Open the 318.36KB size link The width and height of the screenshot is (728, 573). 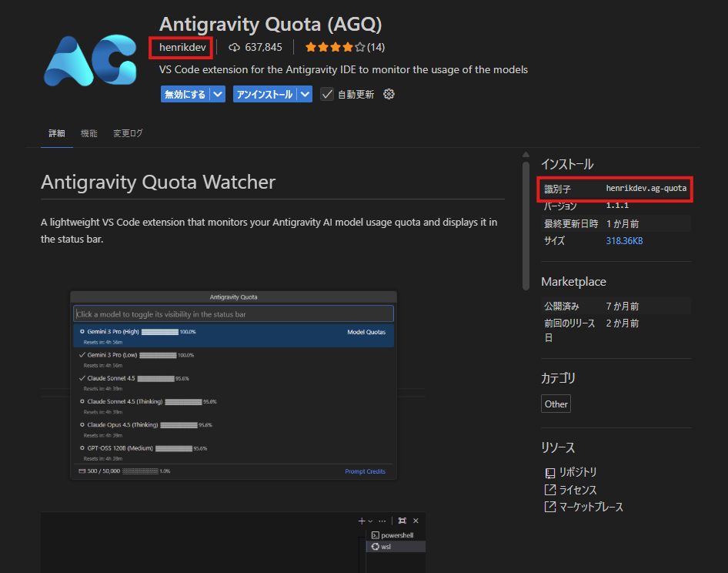coord(624,241)
